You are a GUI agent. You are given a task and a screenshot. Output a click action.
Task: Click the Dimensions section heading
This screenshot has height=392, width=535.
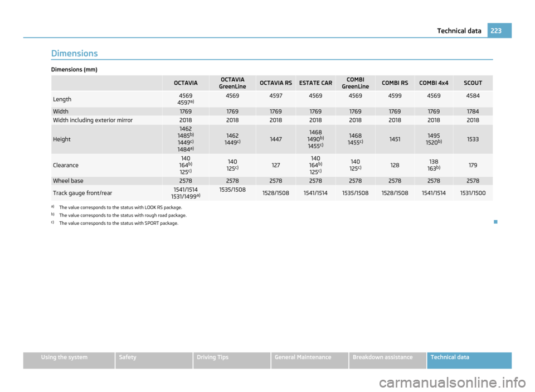click(74, 54)
